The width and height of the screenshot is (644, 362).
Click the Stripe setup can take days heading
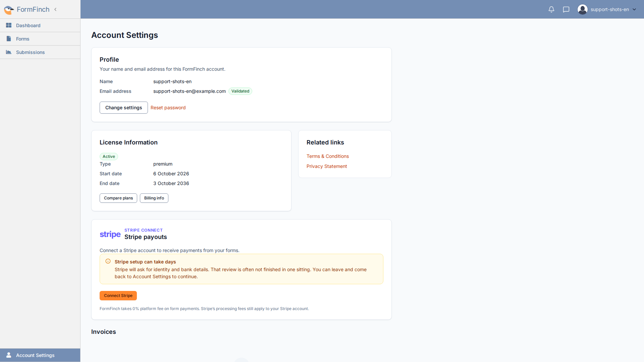click(145, 262)
